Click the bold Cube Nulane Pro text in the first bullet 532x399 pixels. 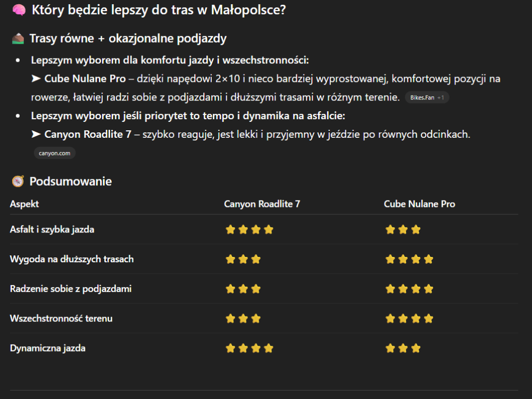coord(85,79)
